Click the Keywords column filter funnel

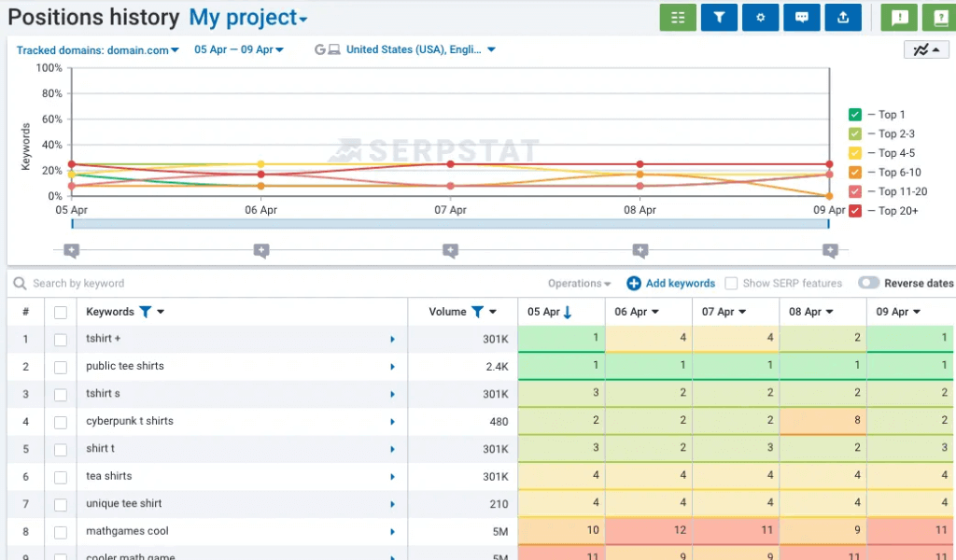[x=145, y=312]
